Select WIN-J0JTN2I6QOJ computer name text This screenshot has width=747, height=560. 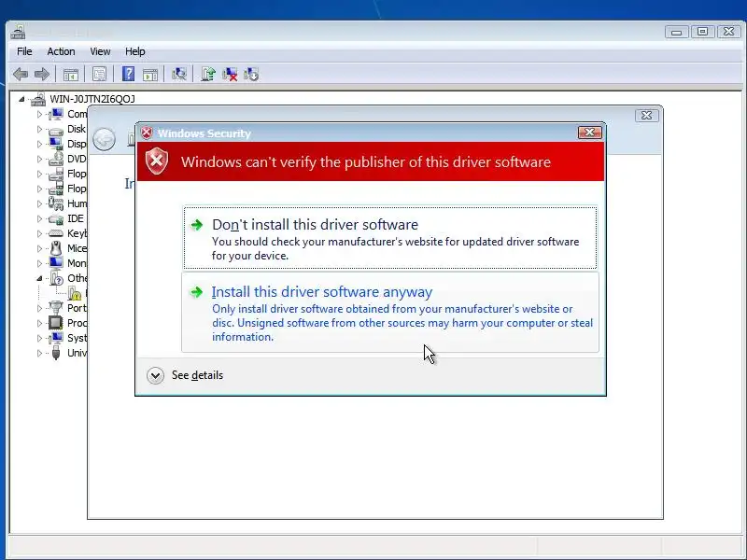click(92, 99)
